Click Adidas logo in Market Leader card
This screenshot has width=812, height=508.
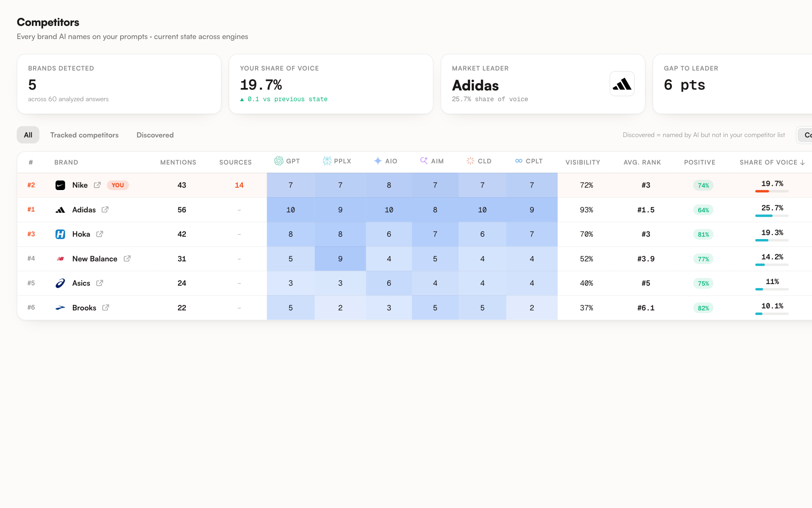click(x=622, y=84)
